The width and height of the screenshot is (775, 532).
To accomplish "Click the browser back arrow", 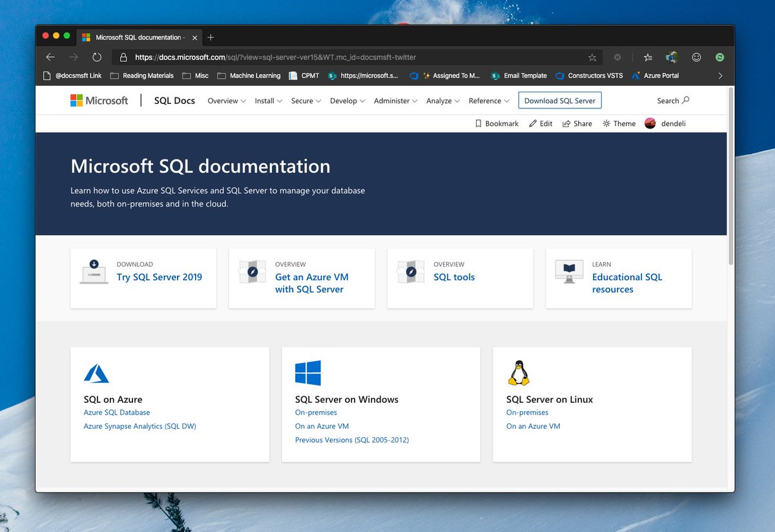I will (x=50, y=57).
